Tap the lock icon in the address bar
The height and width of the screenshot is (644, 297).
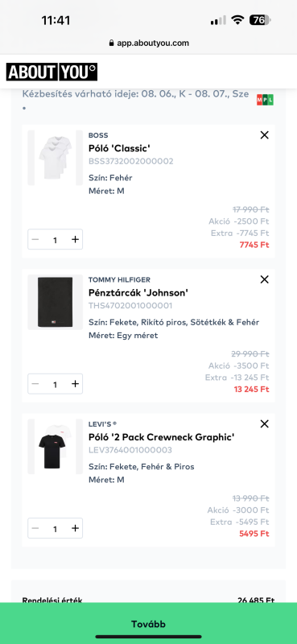[111, 43]
